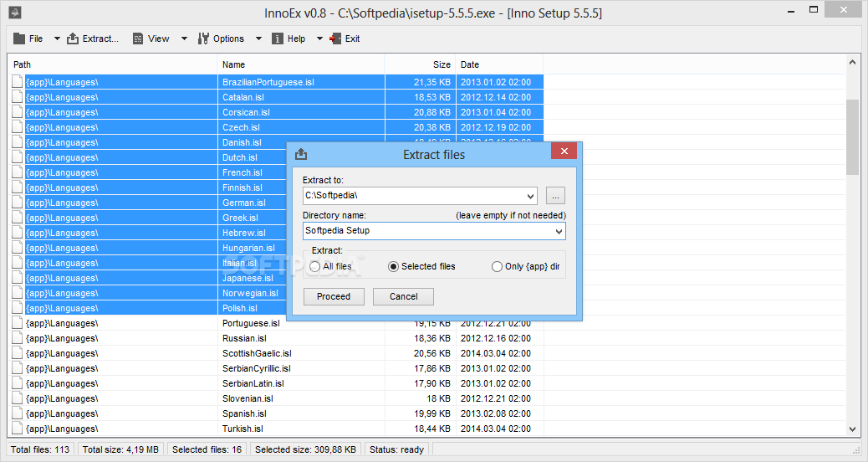Screen dimensions: 868x462
Task: Select the Selected files radio button
Action: click(x=393, y=266)
